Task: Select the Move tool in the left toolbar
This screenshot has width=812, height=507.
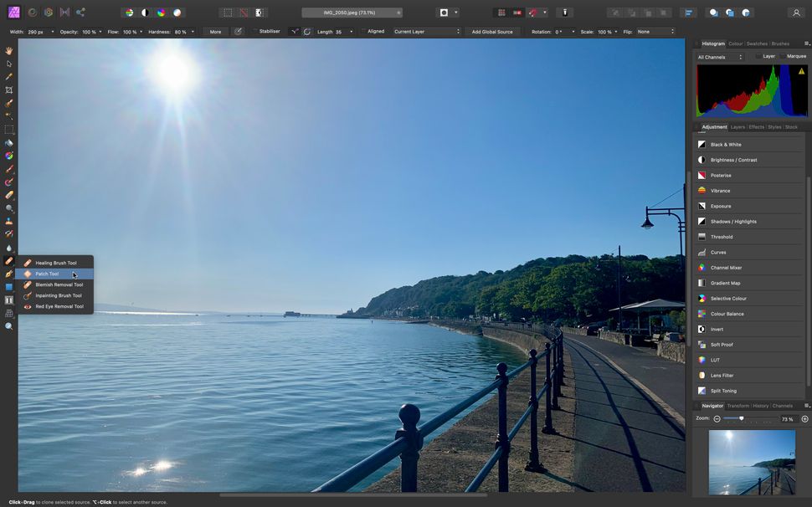Action: [x=9, y=64]
